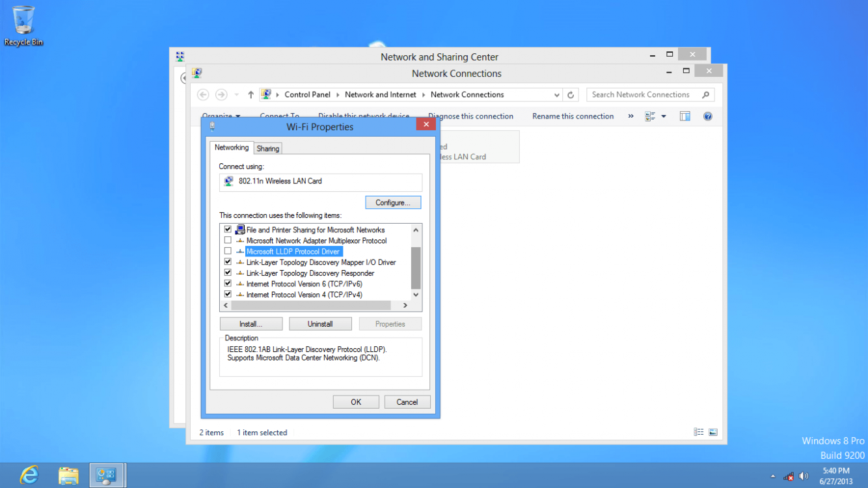Click the Network and Sharing Center title icon
The image size is (868, 488).
180,57
